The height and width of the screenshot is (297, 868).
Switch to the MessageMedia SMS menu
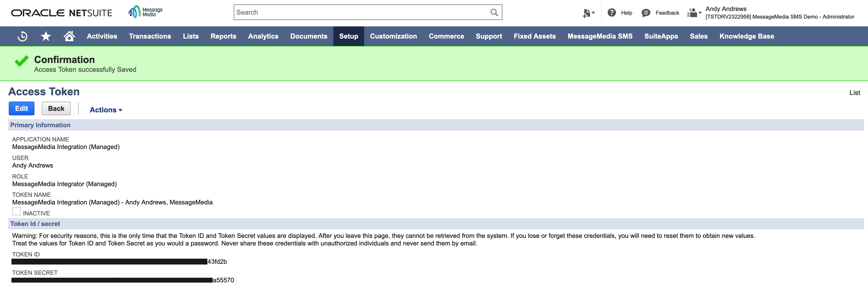tap(600, 36)
